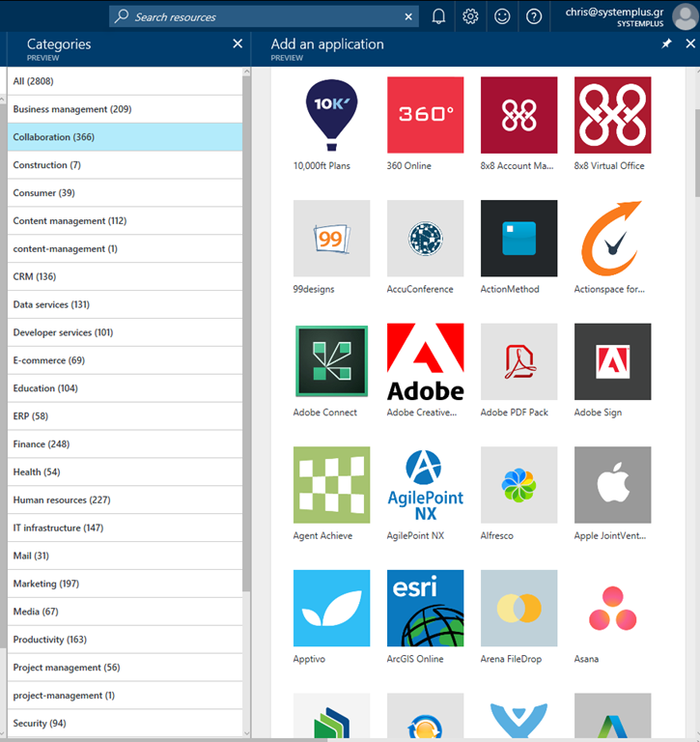Choose the Adobe PDF Pack icon

click(518, 361)
